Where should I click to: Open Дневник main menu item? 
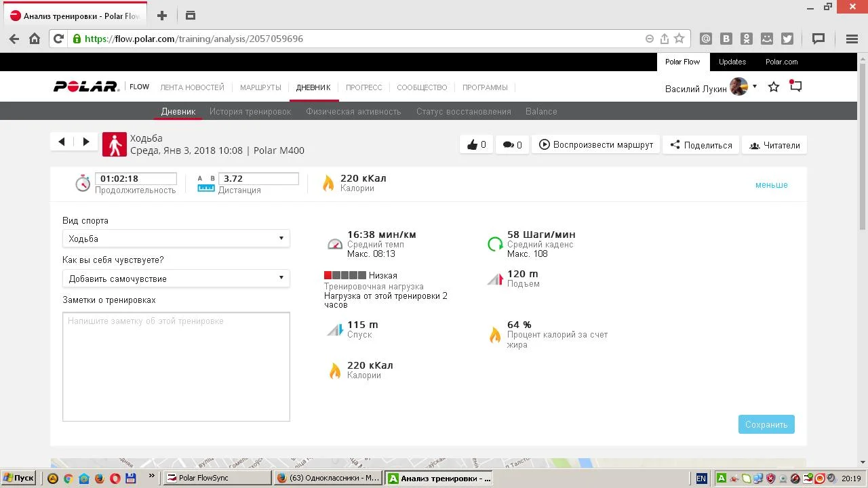313,87
